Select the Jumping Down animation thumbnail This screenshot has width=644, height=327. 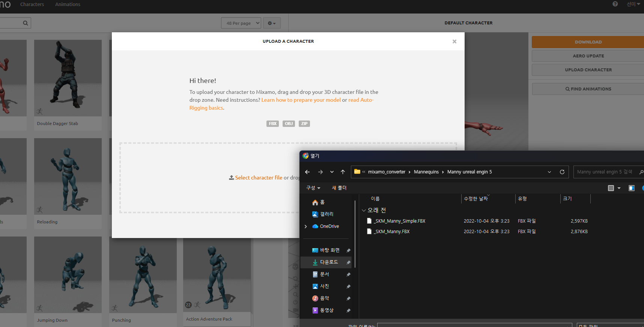pos(68,275)
